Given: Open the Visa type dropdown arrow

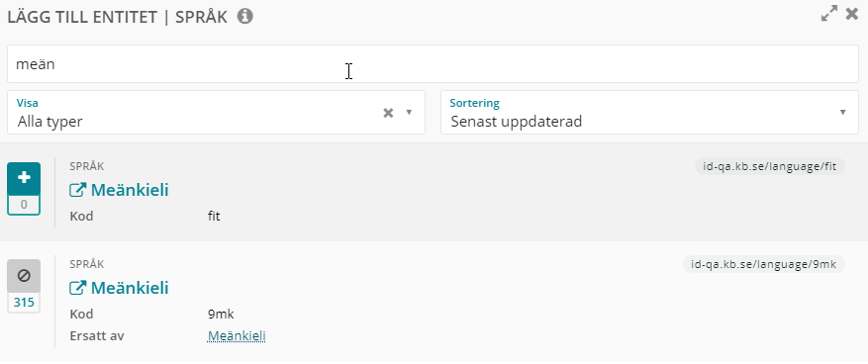Looking at the screenshot, I should pos(409,113).
